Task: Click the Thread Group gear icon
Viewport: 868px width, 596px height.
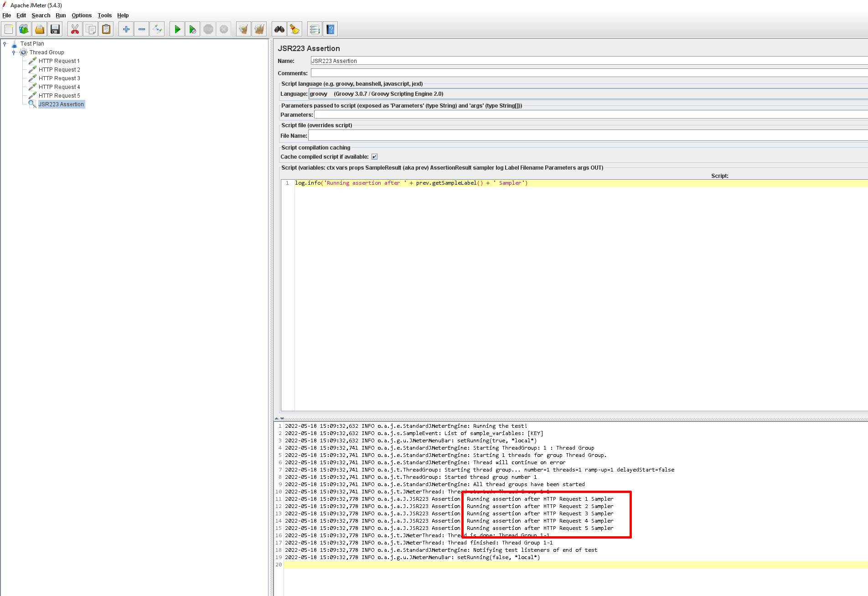Action: pos(24,52)
